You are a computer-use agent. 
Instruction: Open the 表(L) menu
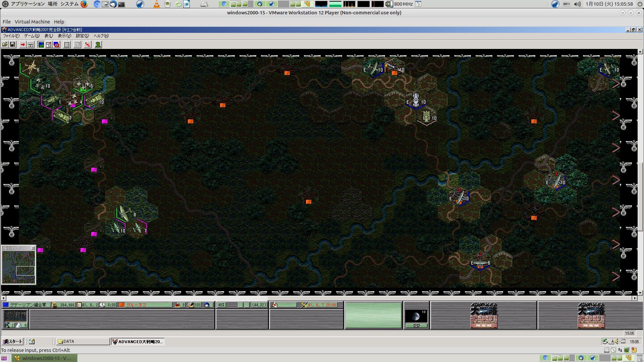(49, 36)
